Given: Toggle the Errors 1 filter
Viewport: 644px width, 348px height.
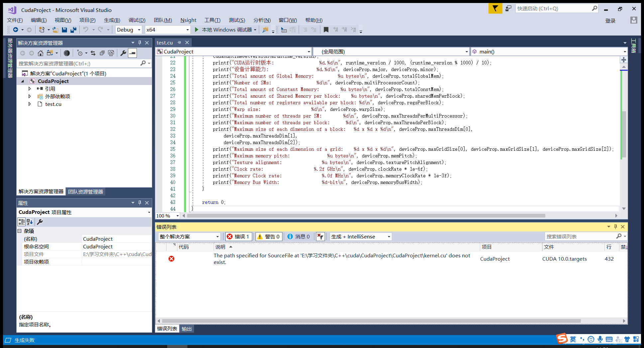Looking at the screenshot, I should [x=238, y=236].
